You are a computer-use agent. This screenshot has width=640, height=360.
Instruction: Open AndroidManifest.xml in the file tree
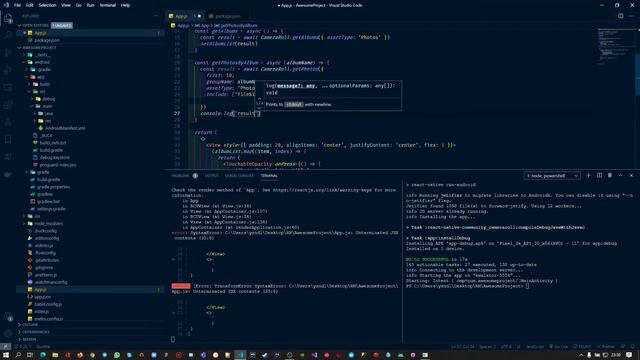pos(61,128)
